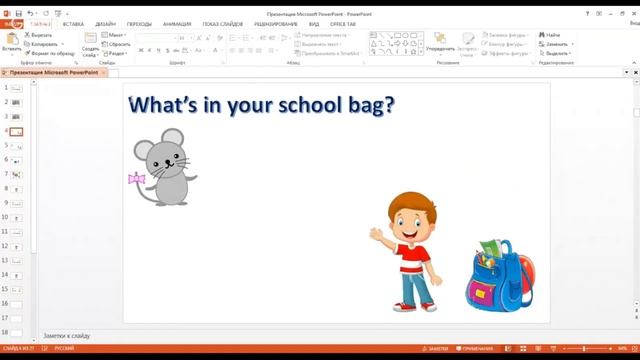Click the start slideshow quick access icon
This screenshot has height=360, width=640.
click(x=58, y=14)
